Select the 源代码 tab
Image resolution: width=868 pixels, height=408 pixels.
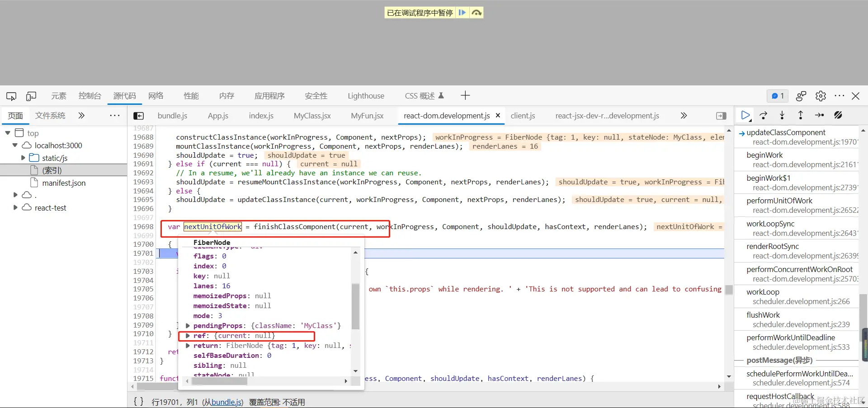click(x=124, y=96)
